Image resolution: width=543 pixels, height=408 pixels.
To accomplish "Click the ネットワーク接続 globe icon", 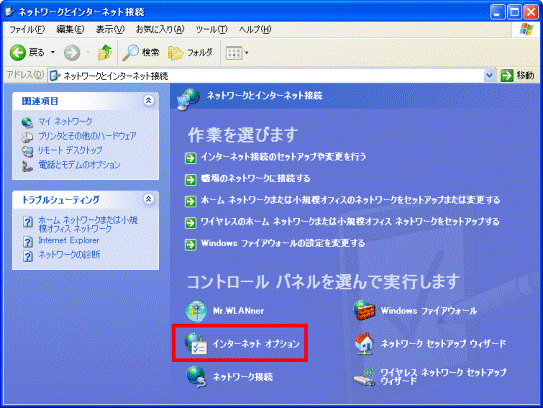I will click(197, 377).
